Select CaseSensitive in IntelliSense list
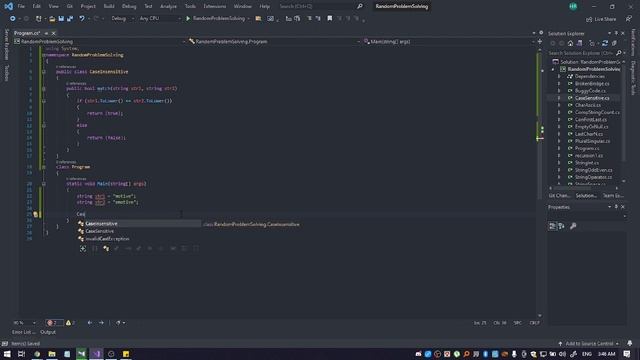 tap(139, 231)
